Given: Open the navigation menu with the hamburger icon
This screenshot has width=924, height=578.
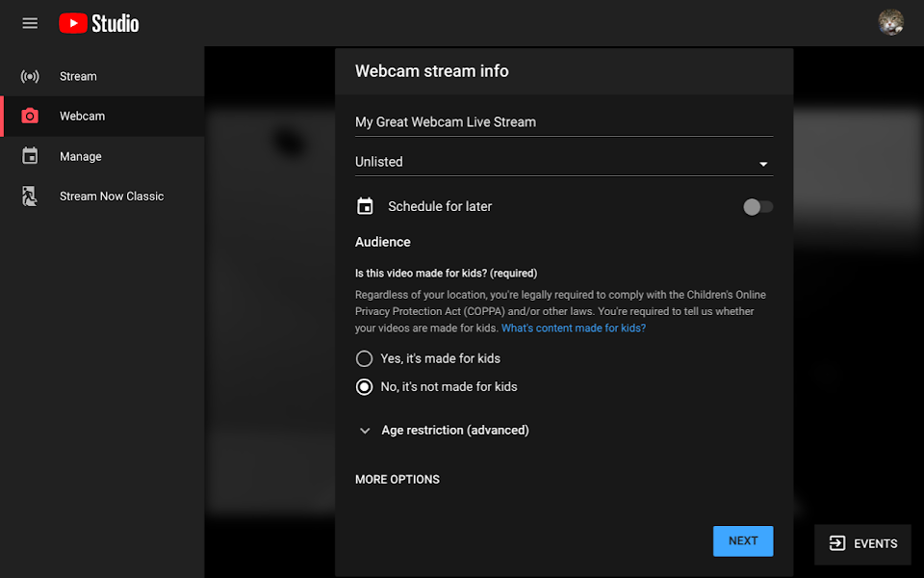Looking at the screenshot, I should pos(29,23).
